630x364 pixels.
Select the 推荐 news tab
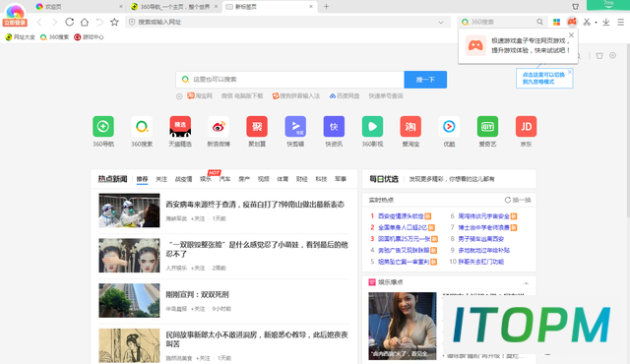142,179
